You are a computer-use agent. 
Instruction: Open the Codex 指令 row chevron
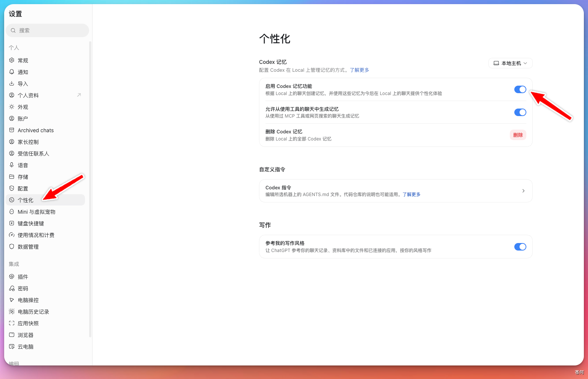click(x=523, y=191)
